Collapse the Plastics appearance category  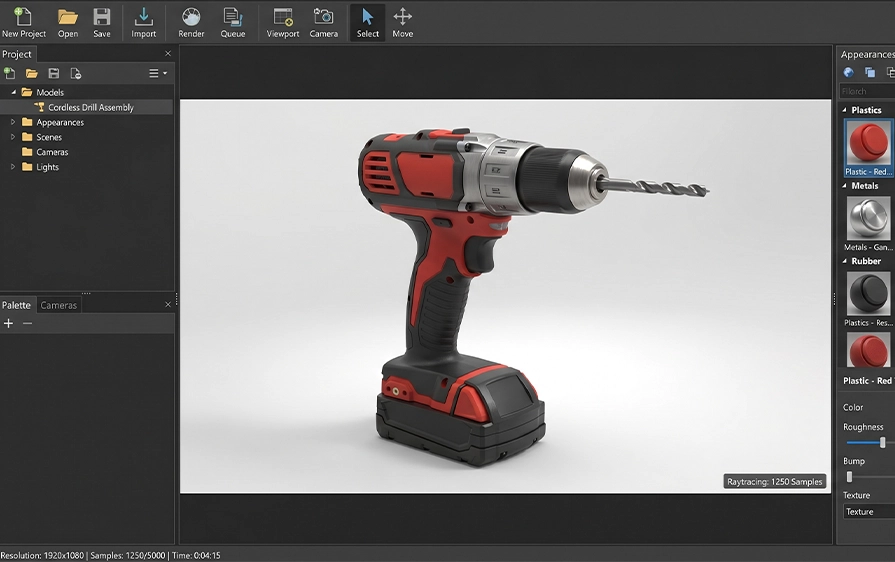(845, 110)
